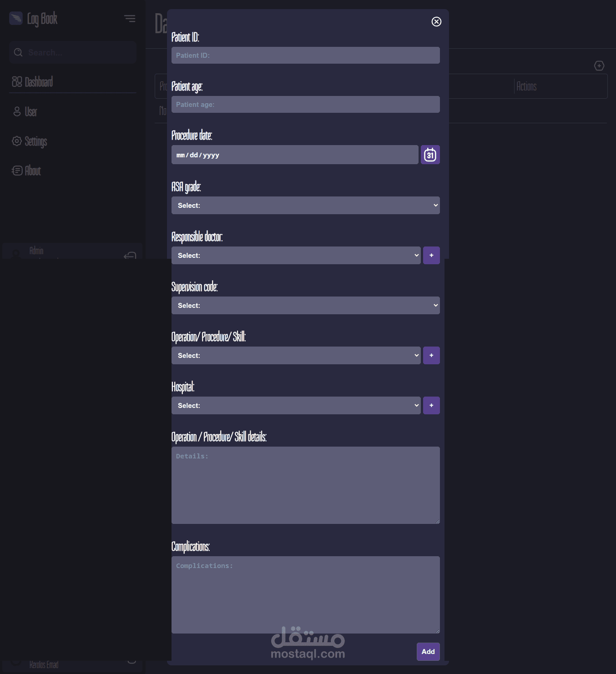Add new hospital with plus button
Image resolution: width=616 pixels, height=674 pixels.
[x=431, y=405]
